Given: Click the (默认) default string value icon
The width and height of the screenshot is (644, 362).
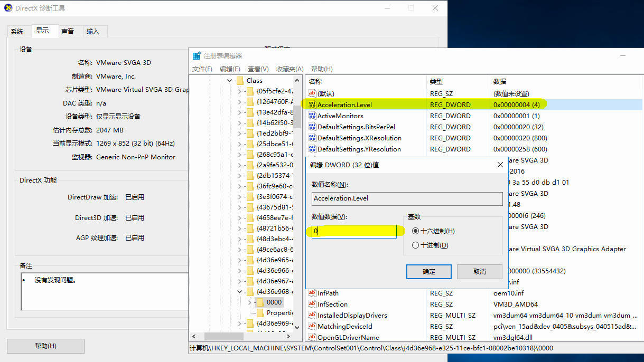Looking at the screenshot, I should [x=312, y=93].
